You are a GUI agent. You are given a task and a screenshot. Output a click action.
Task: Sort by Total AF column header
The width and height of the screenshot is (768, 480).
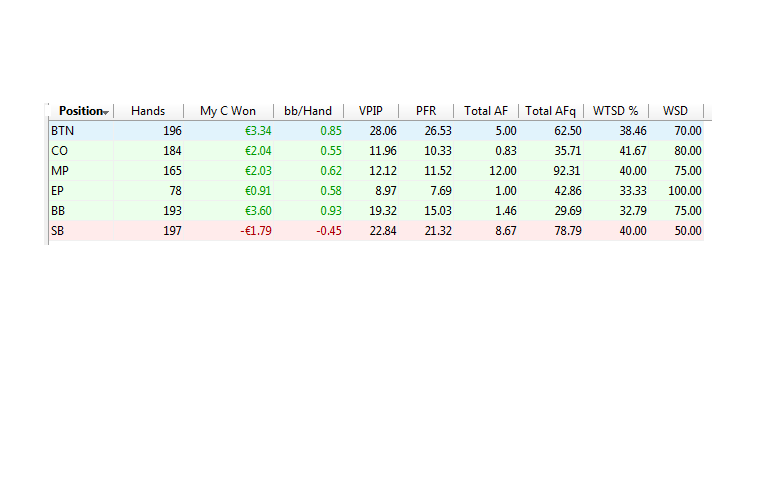click(x=486, y=111)
